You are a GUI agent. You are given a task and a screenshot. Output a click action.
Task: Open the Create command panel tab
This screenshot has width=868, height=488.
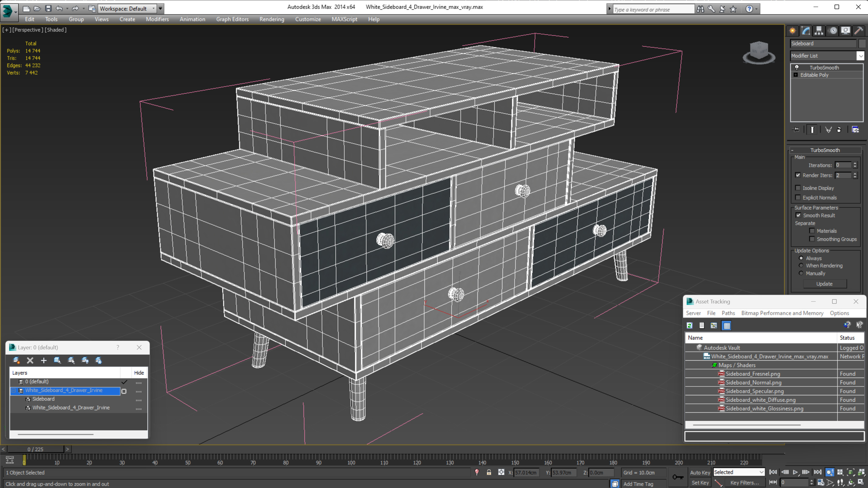(792, 31)
